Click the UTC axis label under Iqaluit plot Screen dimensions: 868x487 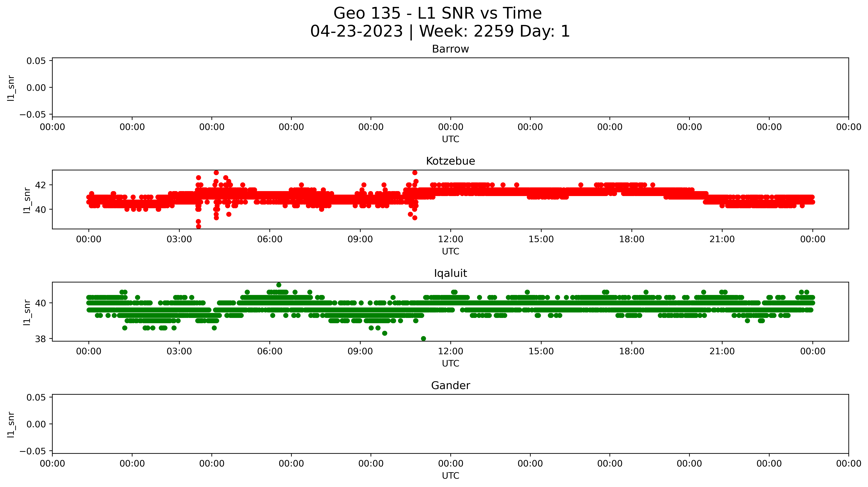(x=451, y=364)
